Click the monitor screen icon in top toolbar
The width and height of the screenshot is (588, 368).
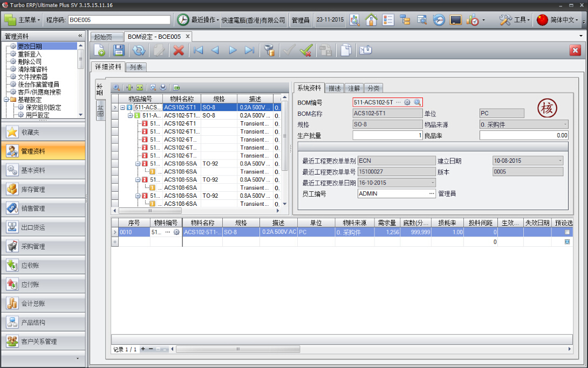point(456,20)
